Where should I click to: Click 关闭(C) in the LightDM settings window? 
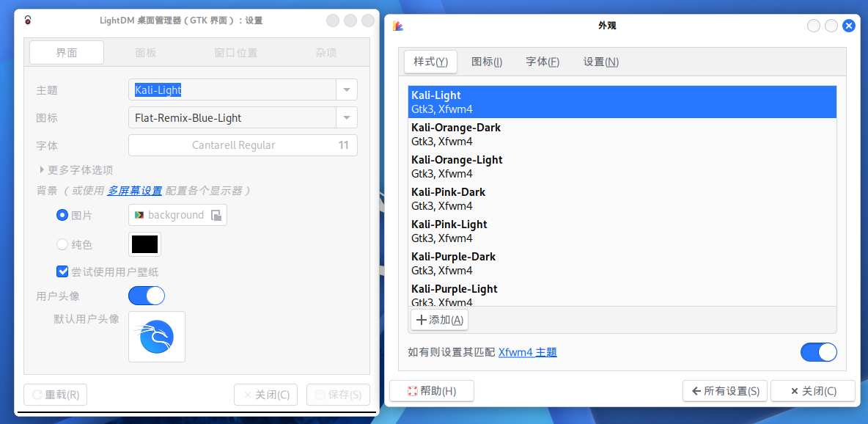click(265, 395)
